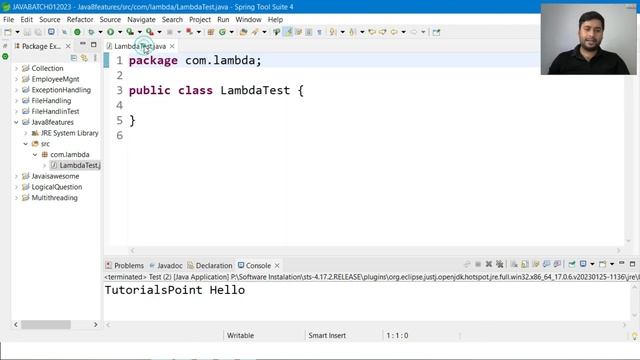Expand the Collection project
Screen dimensions: 640x360
pos(16,68)
